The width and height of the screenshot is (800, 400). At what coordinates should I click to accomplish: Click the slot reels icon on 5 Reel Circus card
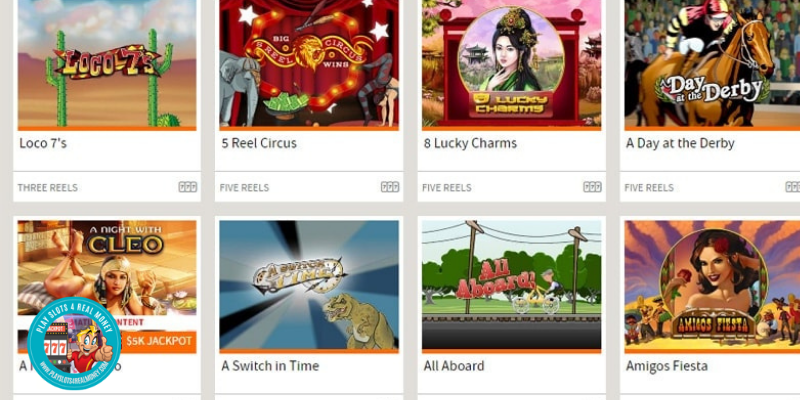pos(390,187)
